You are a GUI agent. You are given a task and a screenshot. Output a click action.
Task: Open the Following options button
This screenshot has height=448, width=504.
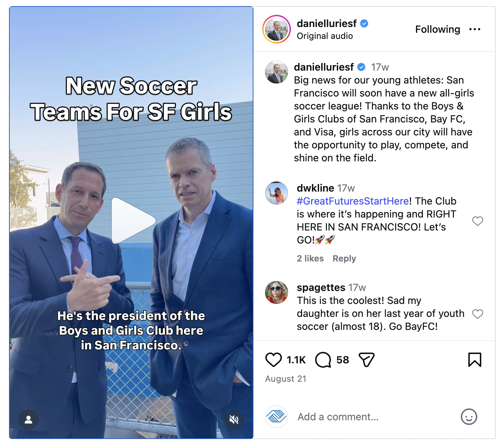pyautogui.click(x=438, y=29)
